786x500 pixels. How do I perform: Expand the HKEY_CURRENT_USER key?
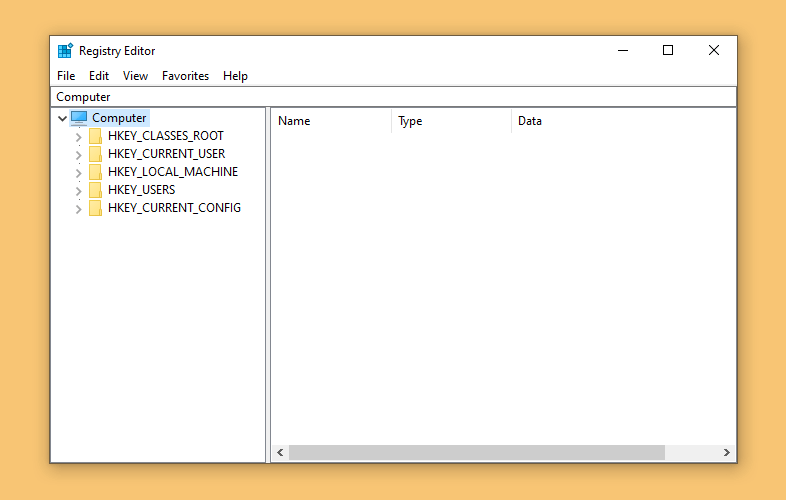pos(78,155)
